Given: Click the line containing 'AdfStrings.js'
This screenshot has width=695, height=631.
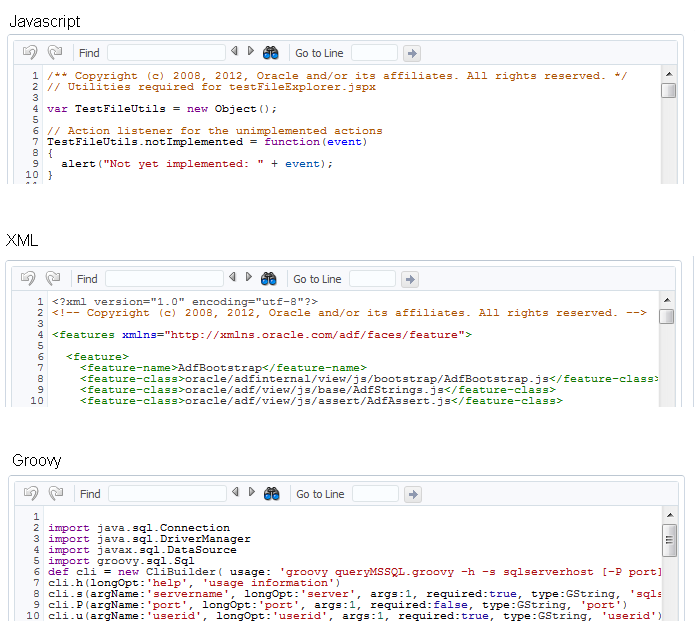Looking at the screenshot, I should pyautogui.click(x=318, y=390).
